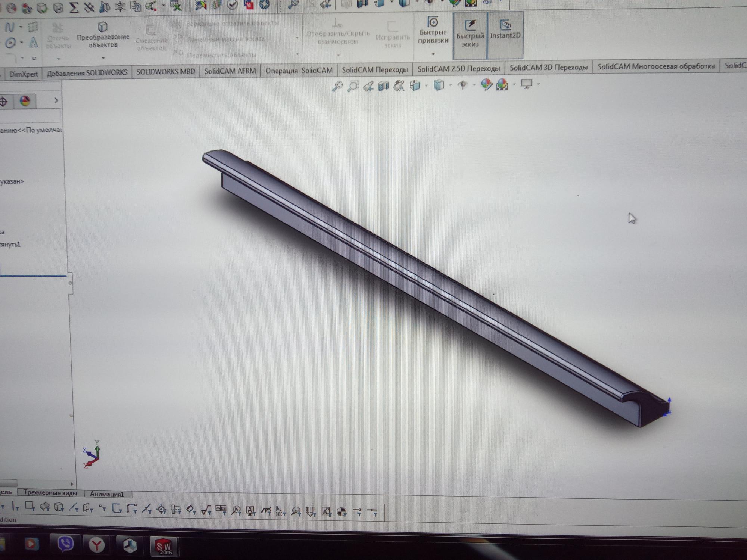
Task: Expand feature manager tabs chevron arrow
Action: point(56,100)
